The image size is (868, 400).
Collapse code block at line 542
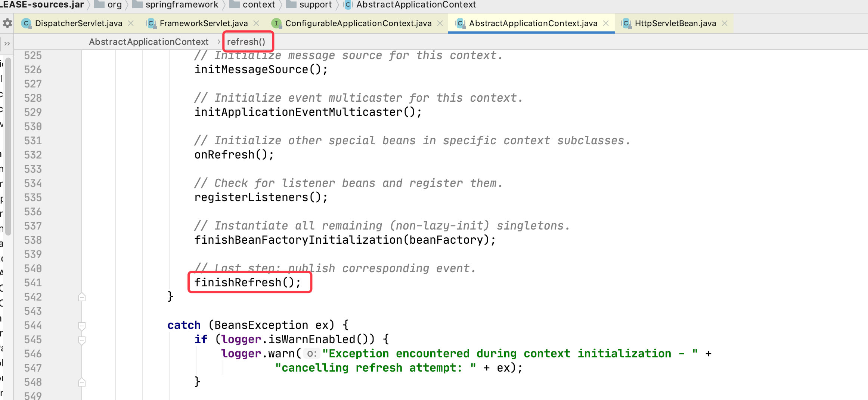[x=82, y=297]
